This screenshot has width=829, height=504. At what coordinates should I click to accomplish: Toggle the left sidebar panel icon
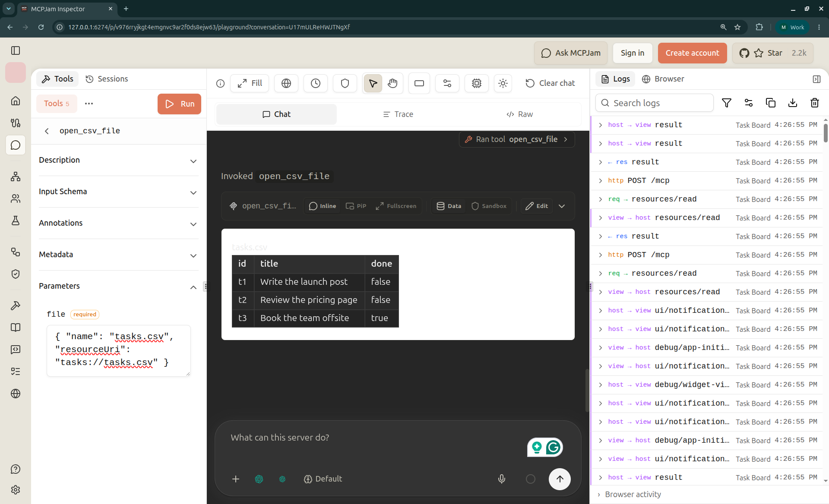click(16, 50)
